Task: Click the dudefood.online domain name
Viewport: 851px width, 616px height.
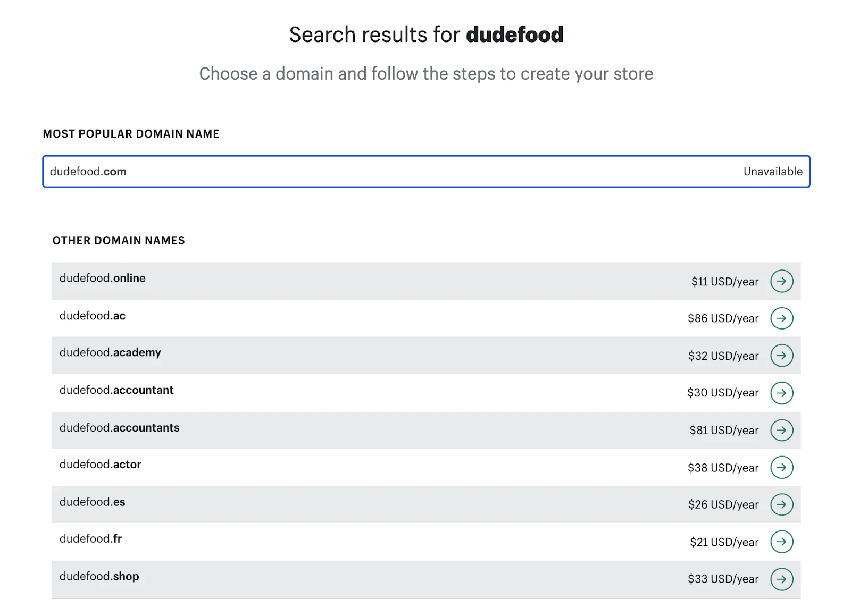Action: (x=103, y=278)
